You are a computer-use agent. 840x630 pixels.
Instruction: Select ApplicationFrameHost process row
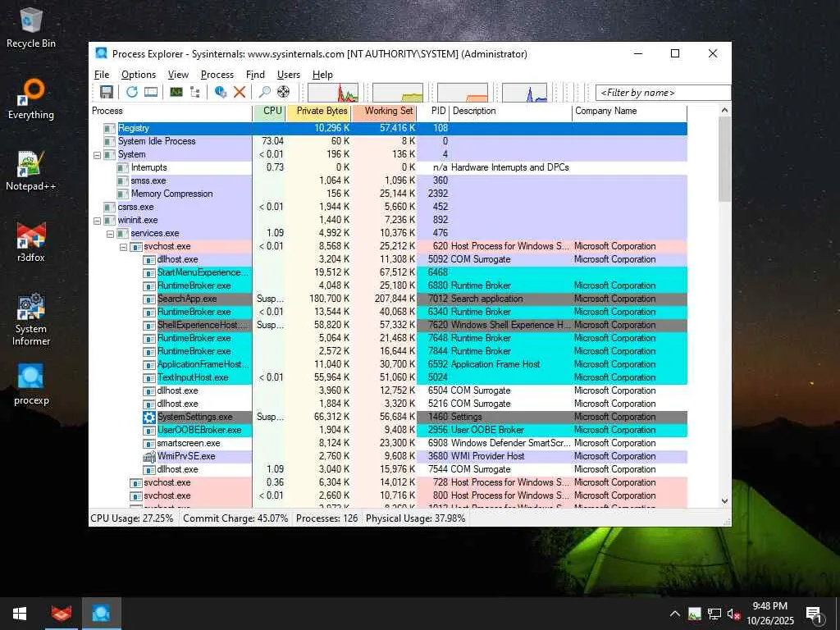pyautogui.click(x=388, y=364)
